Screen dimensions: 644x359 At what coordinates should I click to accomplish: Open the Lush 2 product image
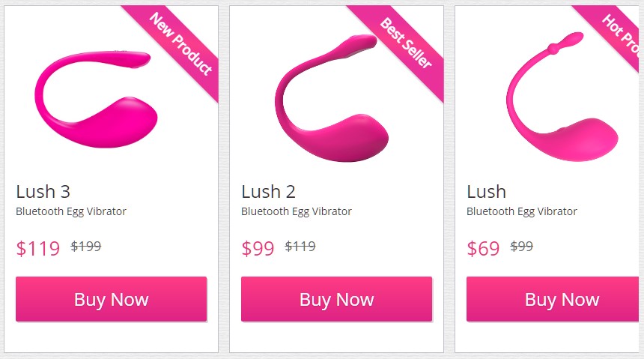tap(332, 98)
